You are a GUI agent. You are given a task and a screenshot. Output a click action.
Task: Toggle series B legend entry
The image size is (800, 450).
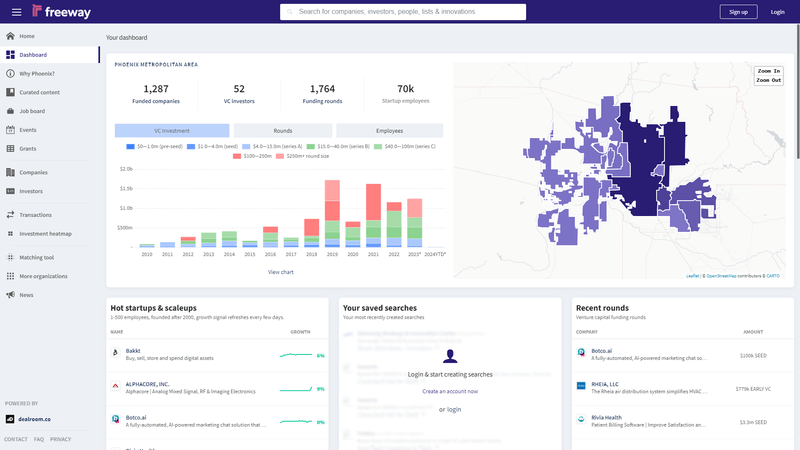[340, 146]
